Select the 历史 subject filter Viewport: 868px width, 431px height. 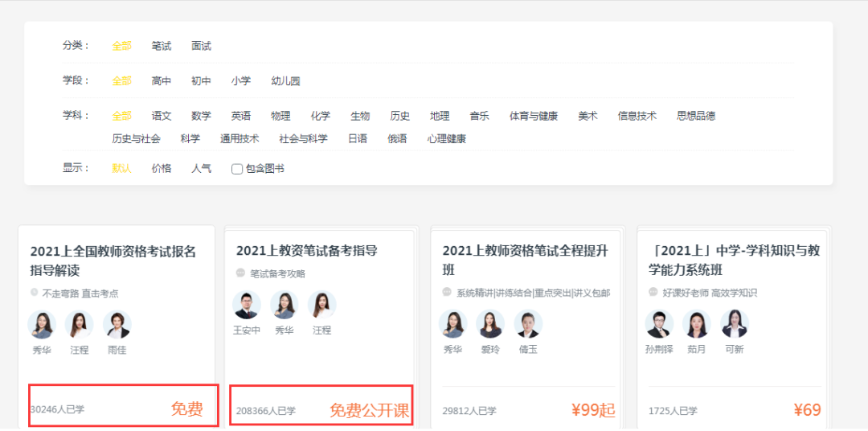[400, 116]
